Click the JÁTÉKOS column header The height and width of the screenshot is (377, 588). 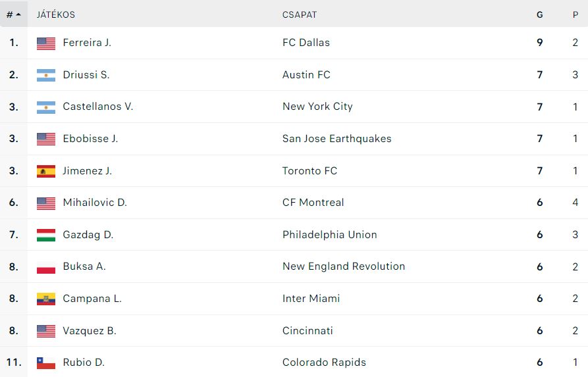pyautogui.click(x=56, y=15)
